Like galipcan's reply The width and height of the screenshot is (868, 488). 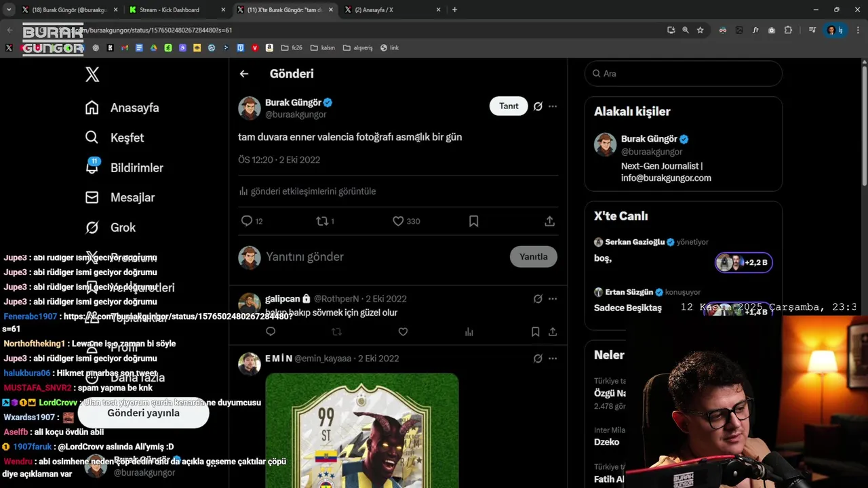[403, 331]
